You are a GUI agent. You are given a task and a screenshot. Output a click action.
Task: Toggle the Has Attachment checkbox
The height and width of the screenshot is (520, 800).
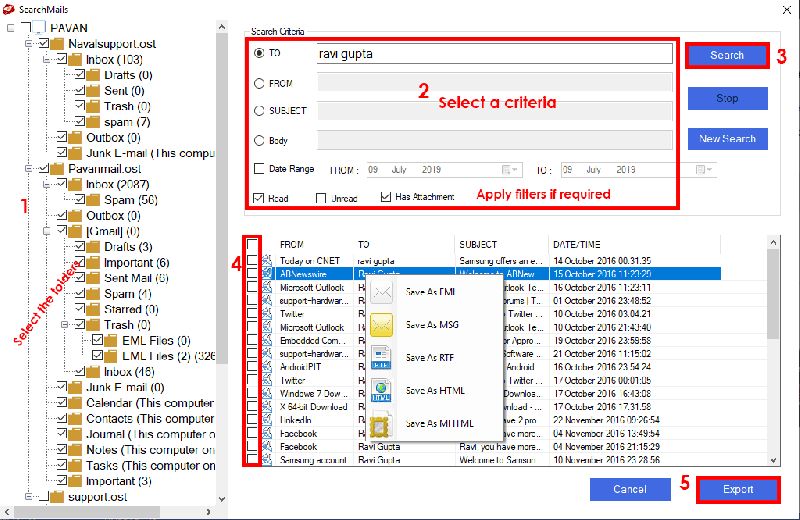386,198
